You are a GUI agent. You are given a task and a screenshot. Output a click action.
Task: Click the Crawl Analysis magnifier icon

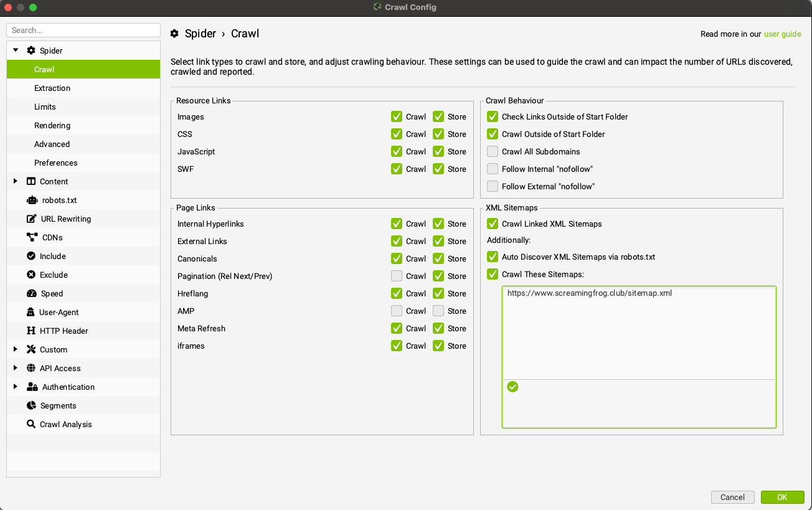31,424
